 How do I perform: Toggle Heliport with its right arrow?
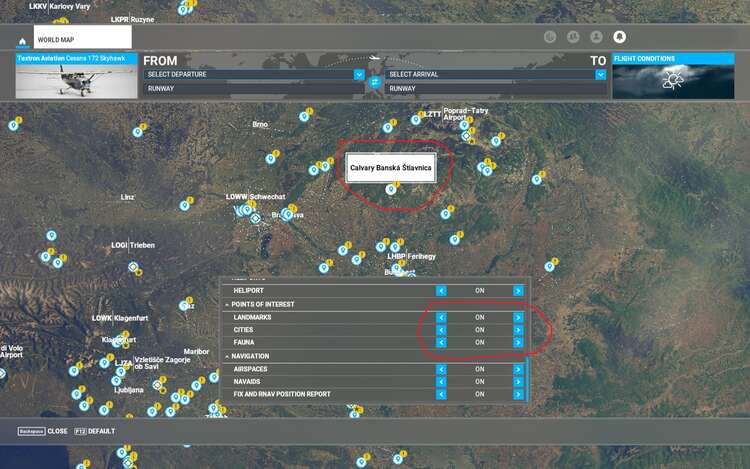coord(518,291)
